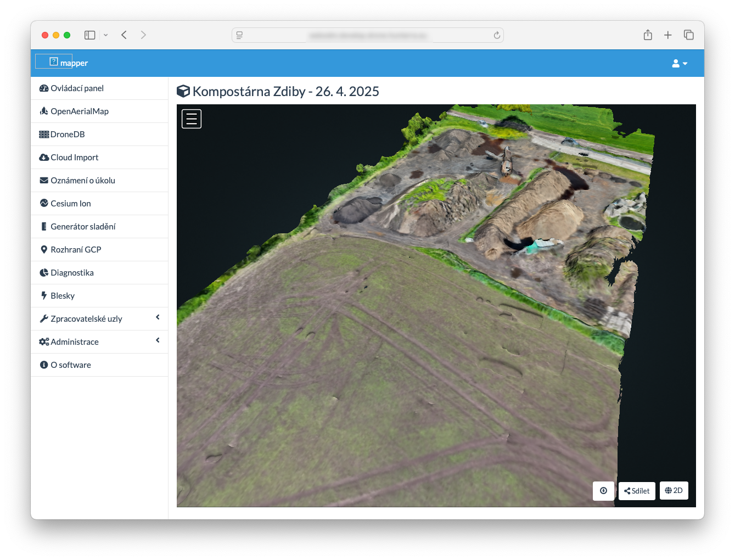Open the O software info page

coord(70,365)
